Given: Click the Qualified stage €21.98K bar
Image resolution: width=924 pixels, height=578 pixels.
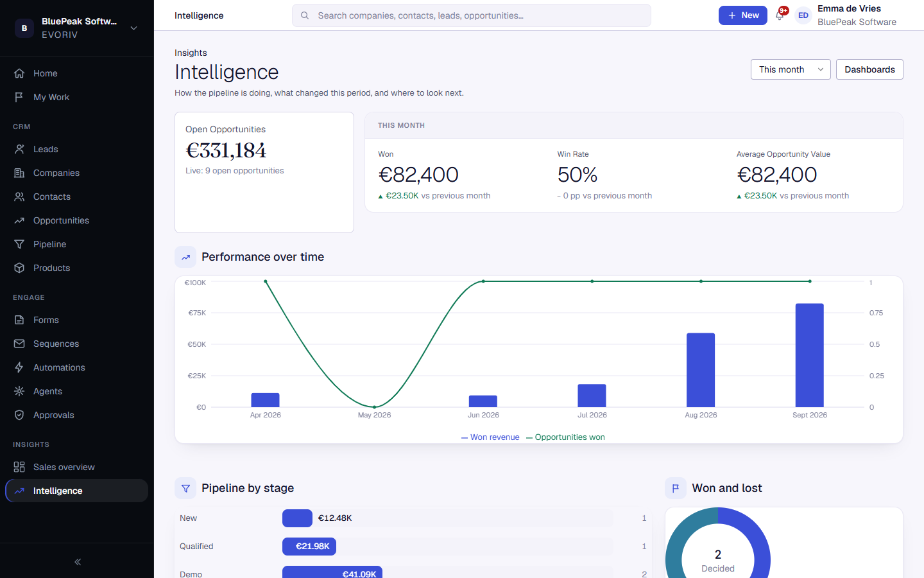Looking at the screenshot, I should [x=309, y=547].
